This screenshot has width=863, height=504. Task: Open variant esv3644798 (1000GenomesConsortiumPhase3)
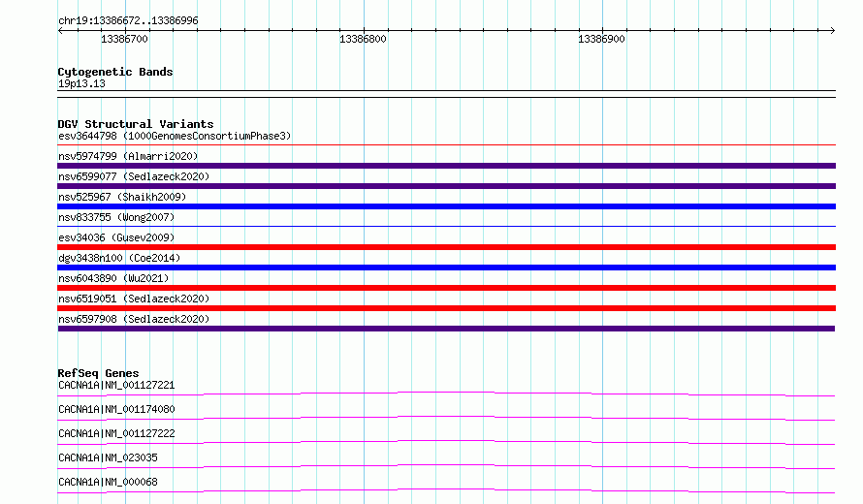(x=175, y=136)
